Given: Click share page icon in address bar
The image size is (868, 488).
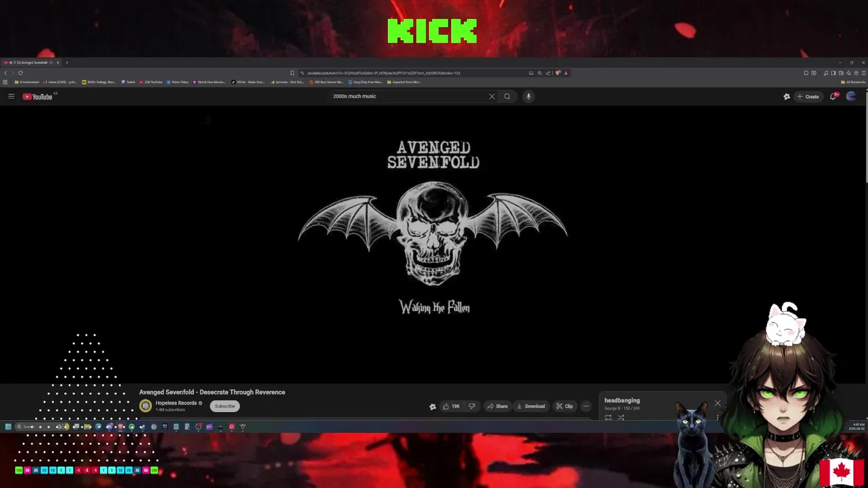Looking at the screenshot, I should tap(548, 73).
